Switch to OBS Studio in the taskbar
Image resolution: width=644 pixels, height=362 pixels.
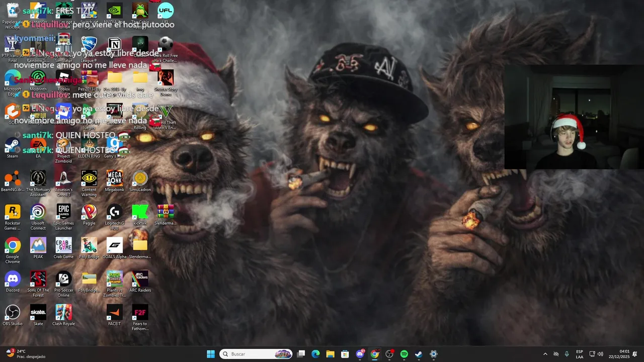(389, 354)
